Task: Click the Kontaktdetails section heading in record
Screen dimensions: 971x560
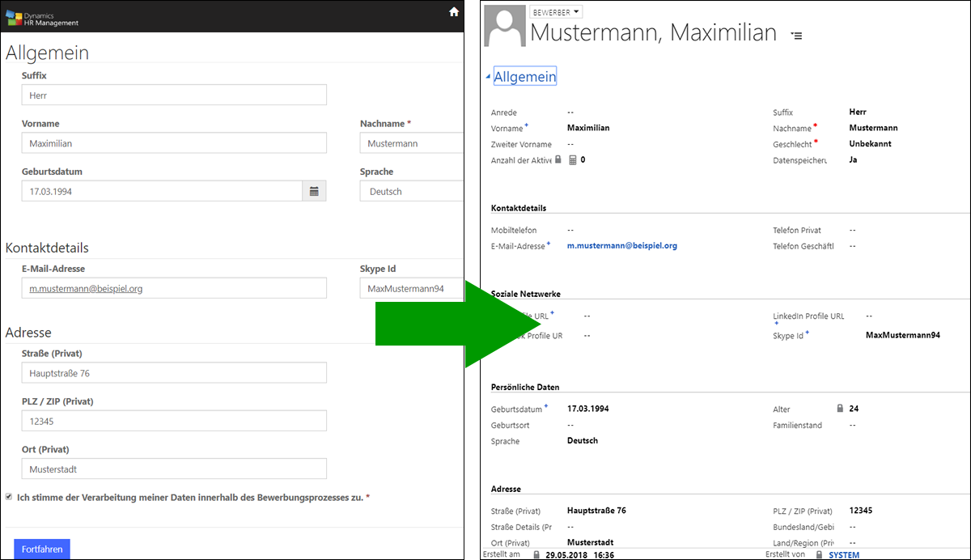Action: coord(519,208)
